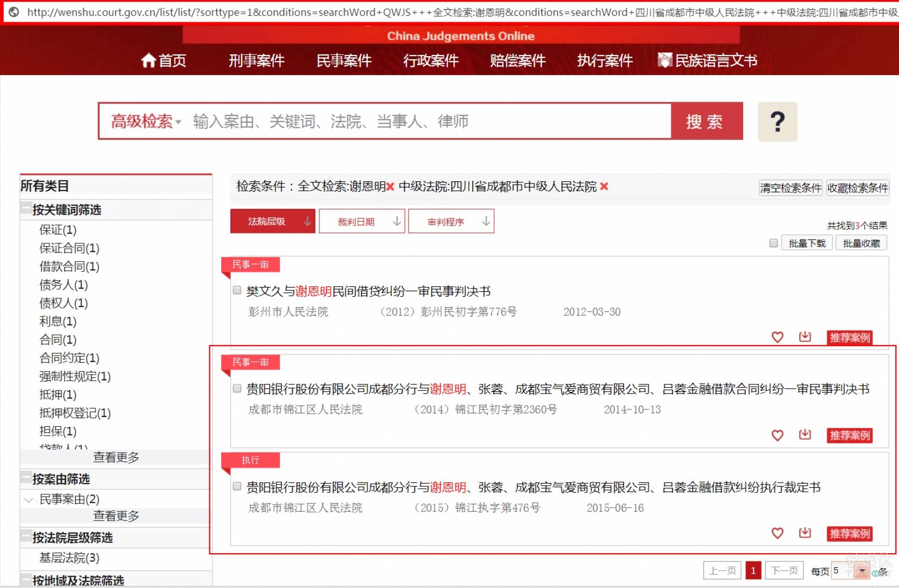Click the red 搜索 button
The height and width of the screenshot is (588, 899).
[707, 121]
